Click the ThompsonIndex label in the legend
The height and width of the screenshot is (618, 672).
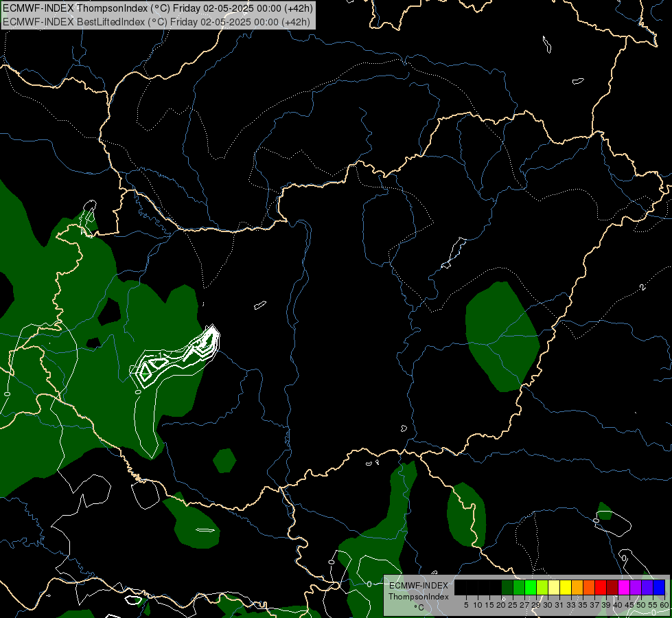[419, 597]
